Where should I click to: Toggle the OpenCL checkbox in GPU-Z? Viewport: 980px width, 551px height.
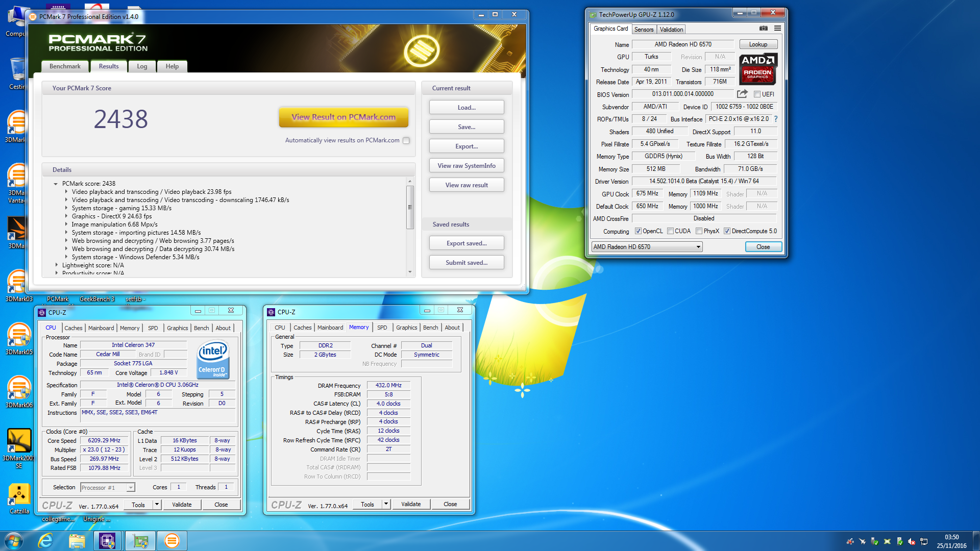coord(638,231)
